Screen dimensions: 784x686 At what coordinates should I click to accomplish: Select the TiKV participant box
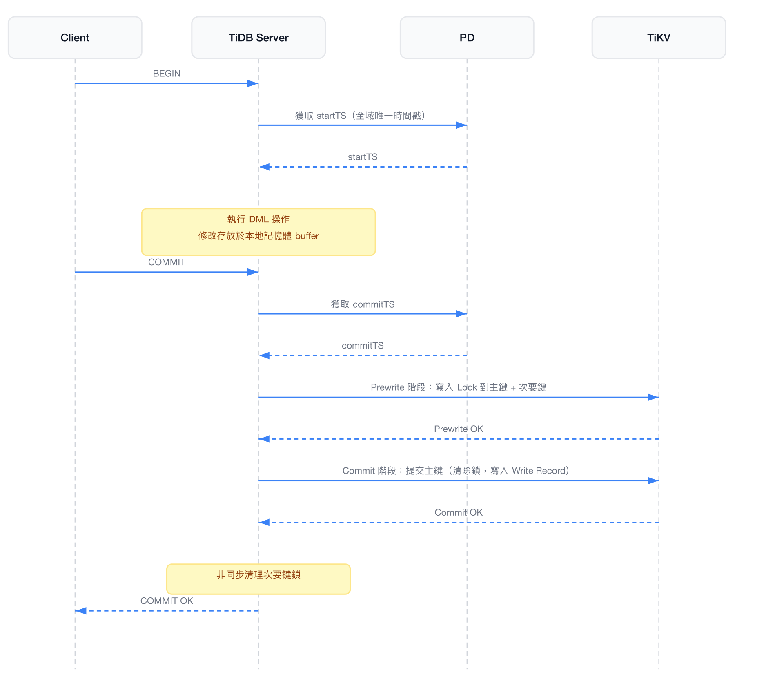click(x=659, y=38)
